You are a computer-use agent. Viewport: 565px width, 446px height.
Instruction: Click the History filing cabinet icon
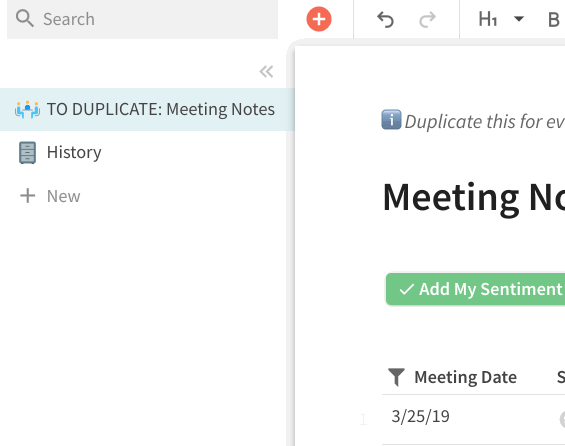pos(27,153)
